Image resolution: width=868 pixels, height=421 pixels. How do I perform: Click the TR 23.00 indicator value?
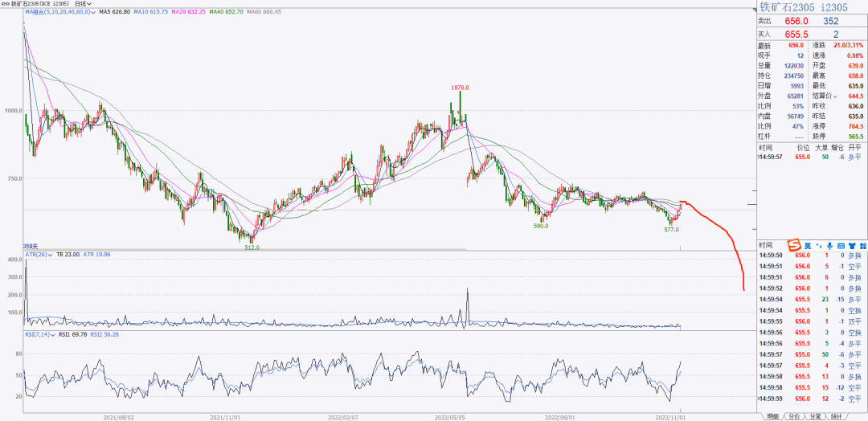click(70, 255)
